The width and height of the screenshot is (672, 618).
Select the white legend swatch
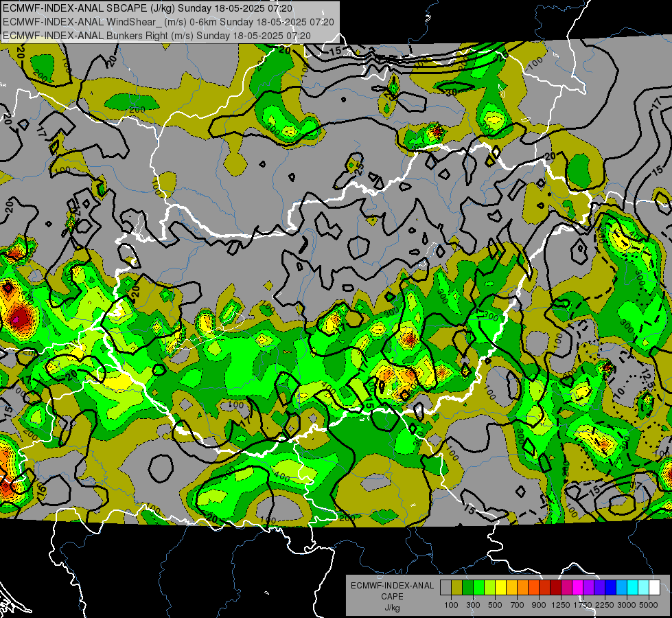pos(654,587)
